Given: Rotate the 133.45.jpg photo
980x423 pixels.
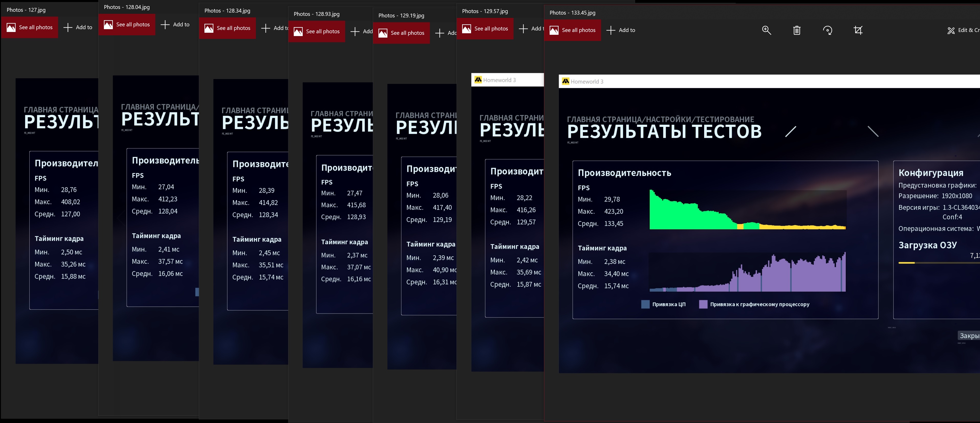Looking at the screenshot, I should tap(827, 30).
